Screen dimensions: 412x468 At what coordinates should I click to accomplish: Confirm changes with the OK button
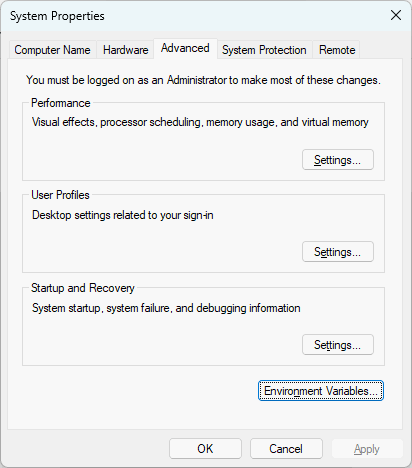click(x=205, y=449)
